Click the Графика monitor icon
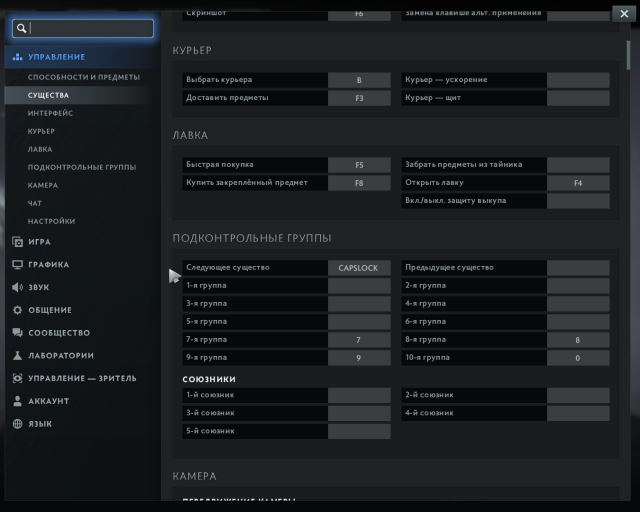 (x=17, y=265)
